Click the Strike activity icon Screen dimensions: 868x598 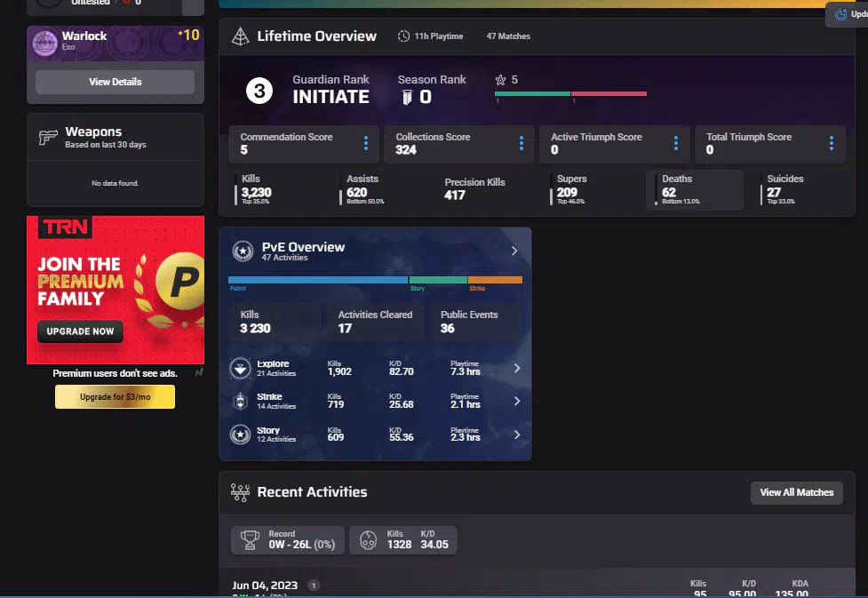coord(240,402)
